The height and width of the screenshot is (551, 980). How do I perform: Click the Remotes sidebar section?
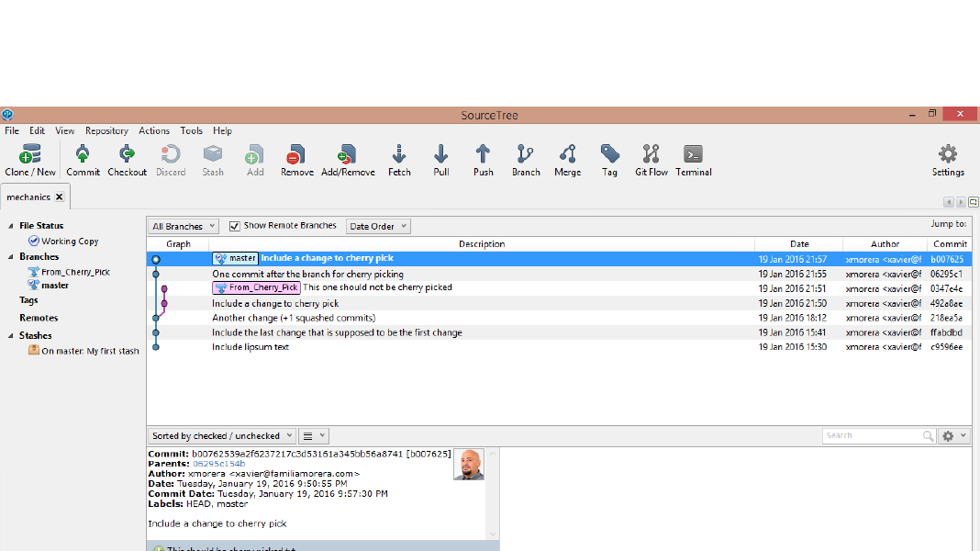click(x=39, y=318)
